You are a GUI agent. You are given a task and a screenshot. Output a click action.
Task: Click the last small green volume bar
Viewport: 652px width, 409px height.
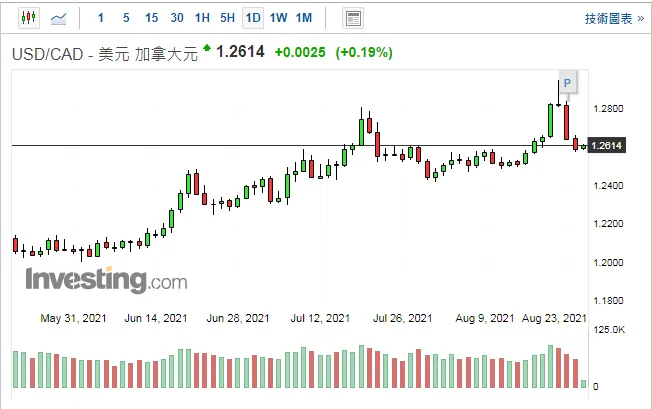(x=583, y=384)
